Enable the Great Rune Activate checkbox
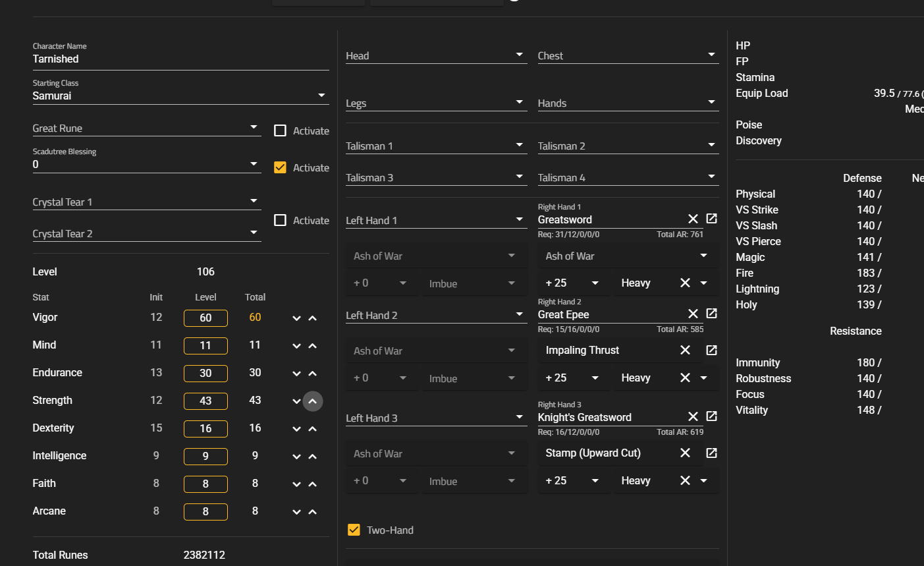The width and height of the screenshot is (924, 566). click(280, 130)
